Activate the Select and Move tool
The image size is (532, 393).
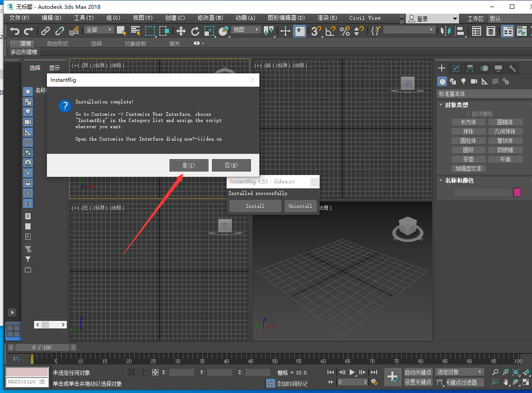(x=181, y=31)
